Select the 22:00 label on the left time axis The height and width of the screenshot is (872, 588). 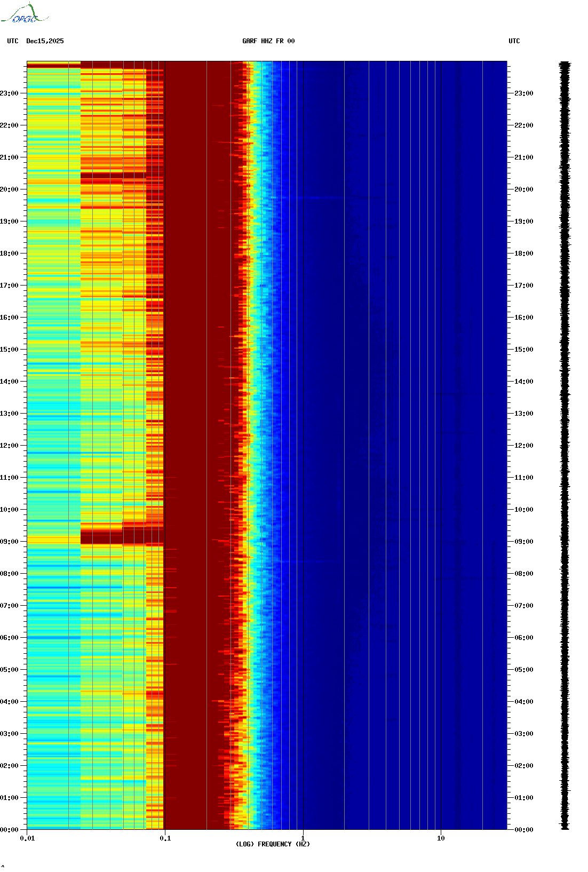[9, 125]
